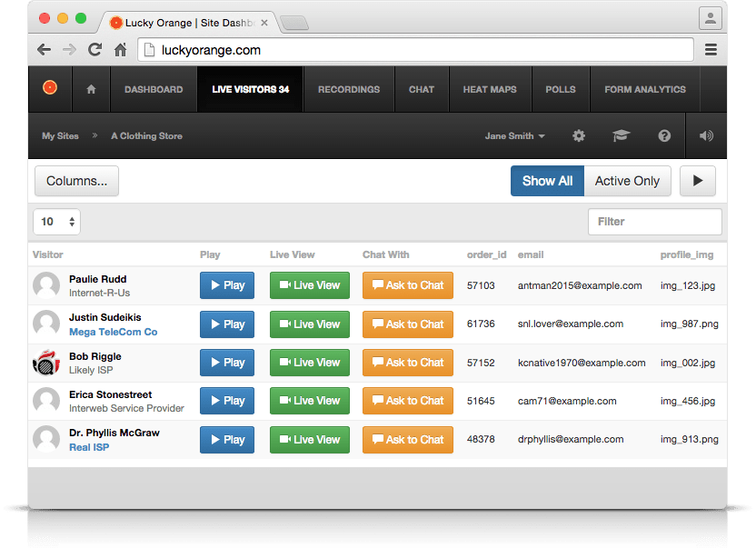The height and width of the screenshot is (548, 756).
Task: Ask Justin Sudeikis to chat
Action: [408, 324]
